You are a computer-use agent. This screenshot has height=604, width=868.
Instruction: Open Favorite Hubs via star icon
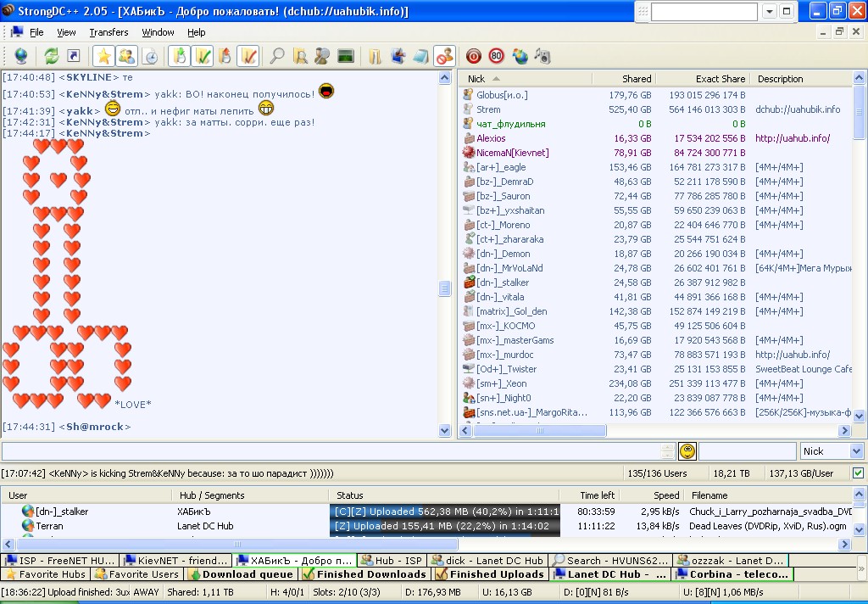103,56
